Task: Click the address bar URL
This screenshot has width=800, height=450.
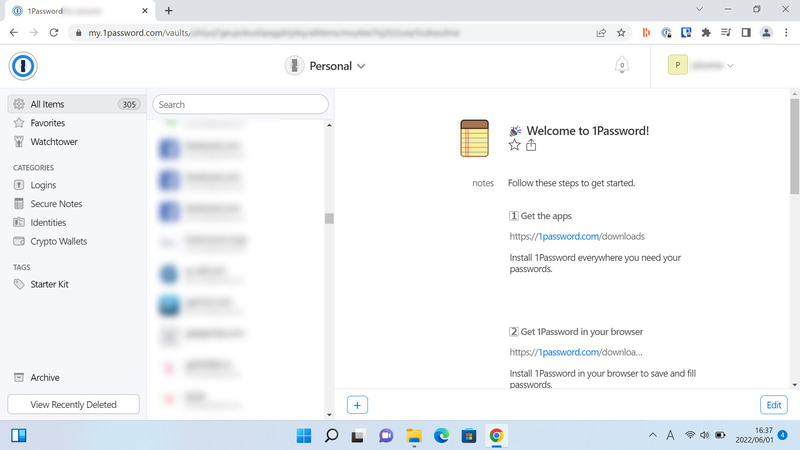Action: [274, 33]
